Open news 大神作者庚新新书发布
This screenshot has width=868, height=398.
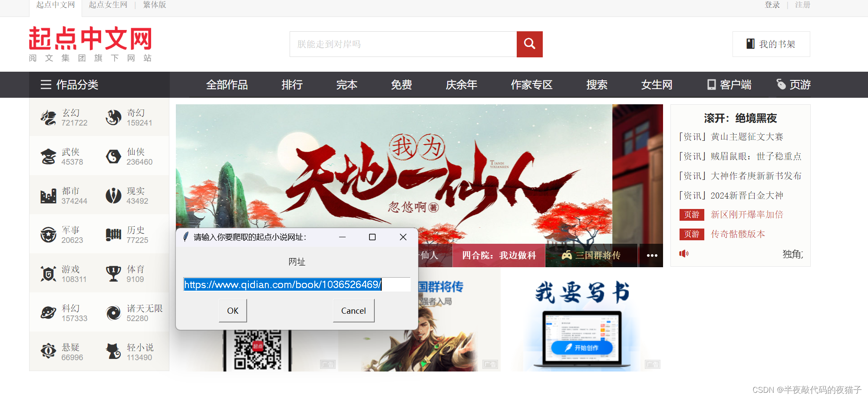(x=756, y=176)
